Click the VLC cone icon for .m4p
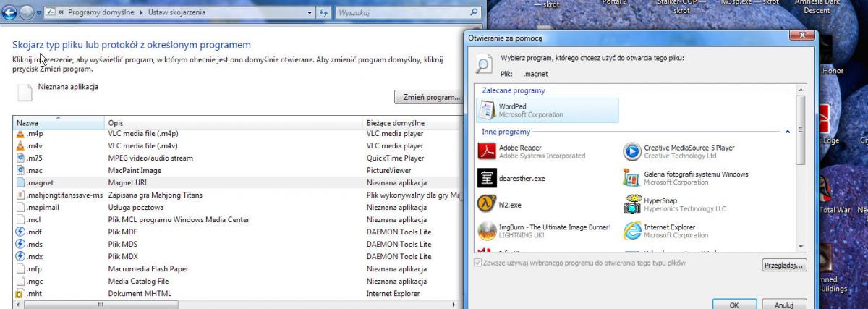 [x=20, y=134]
